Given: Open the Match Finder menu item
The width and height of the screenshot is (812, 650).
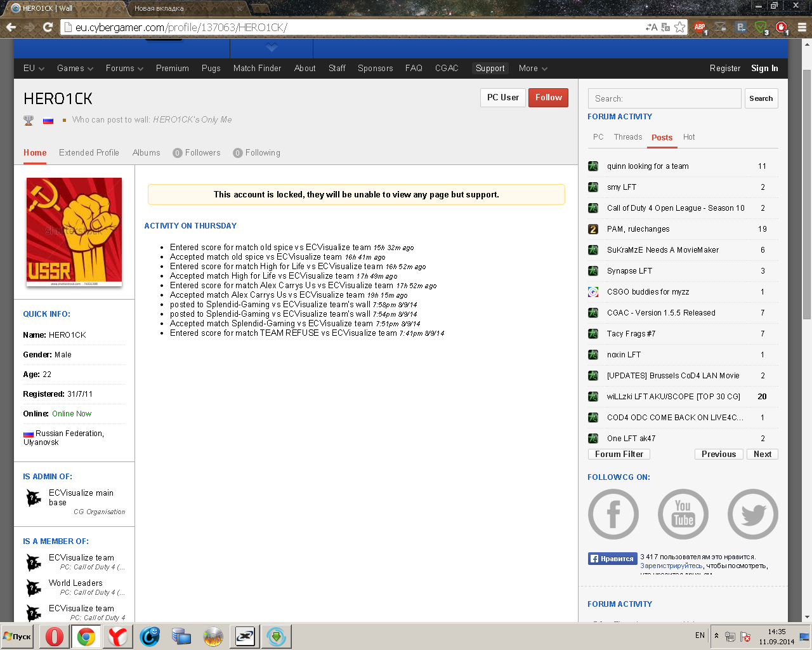Looking at the screenshot, I should click(x=257, y=69).
